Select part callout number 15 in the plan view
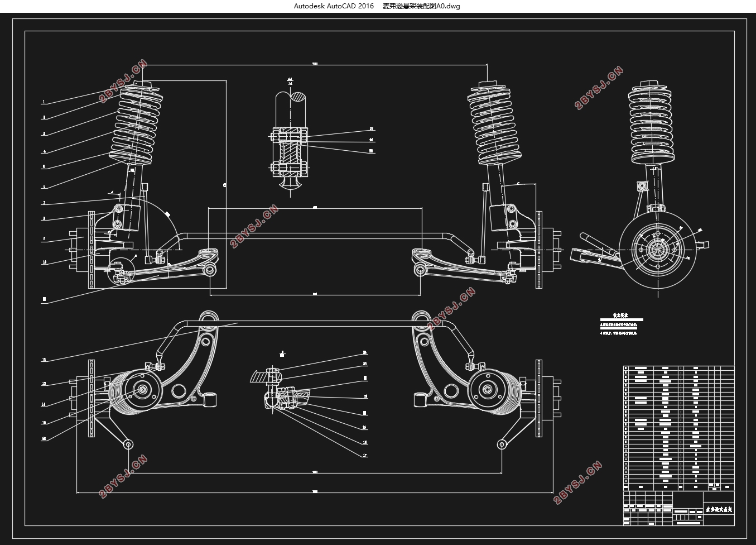 (x=44, y=423)
